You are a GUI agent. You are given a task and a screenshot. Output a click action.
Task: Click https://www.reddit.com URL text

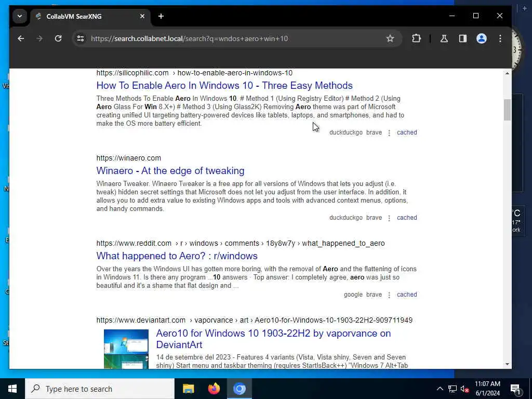134,243
